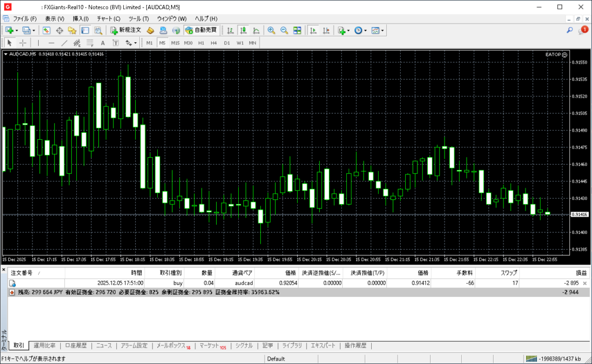This screenshot has height=364, width=592.
Task: Open the チャート (C) menu
Action: click(108, 18)
